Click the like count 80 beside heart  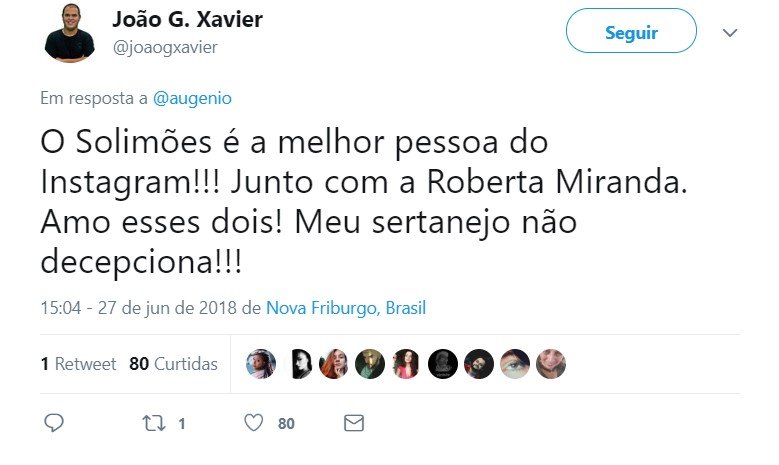click(286, 424)
